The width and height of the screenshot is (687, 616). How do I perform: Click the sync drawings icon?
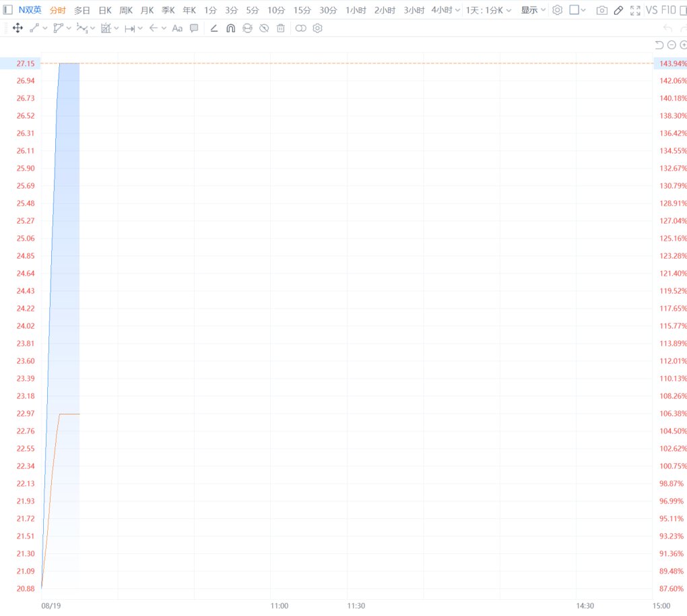point(248,28)
